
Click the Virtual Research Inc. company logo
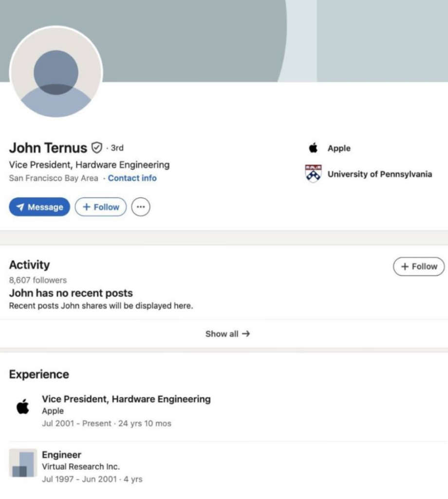[22, 462]
